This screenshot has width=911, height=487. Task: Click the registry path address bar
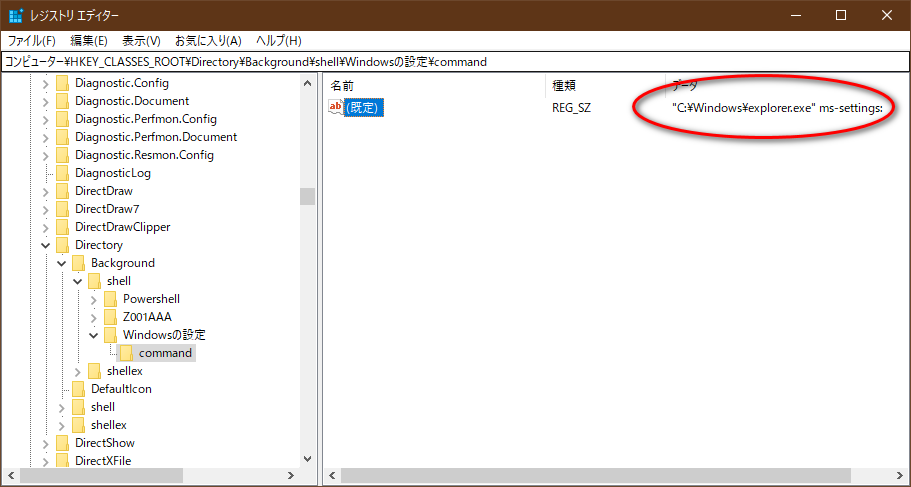(455, 62)
